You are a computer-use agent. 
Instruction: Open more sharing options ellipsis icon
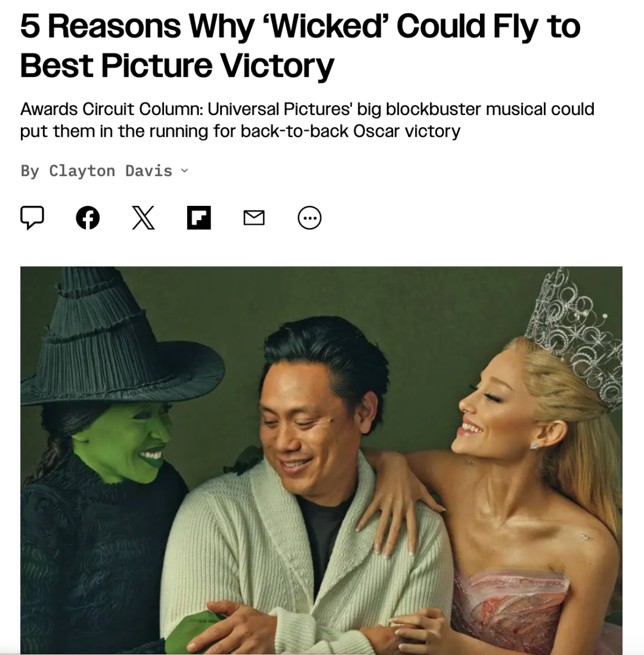[x=309, y=218]
